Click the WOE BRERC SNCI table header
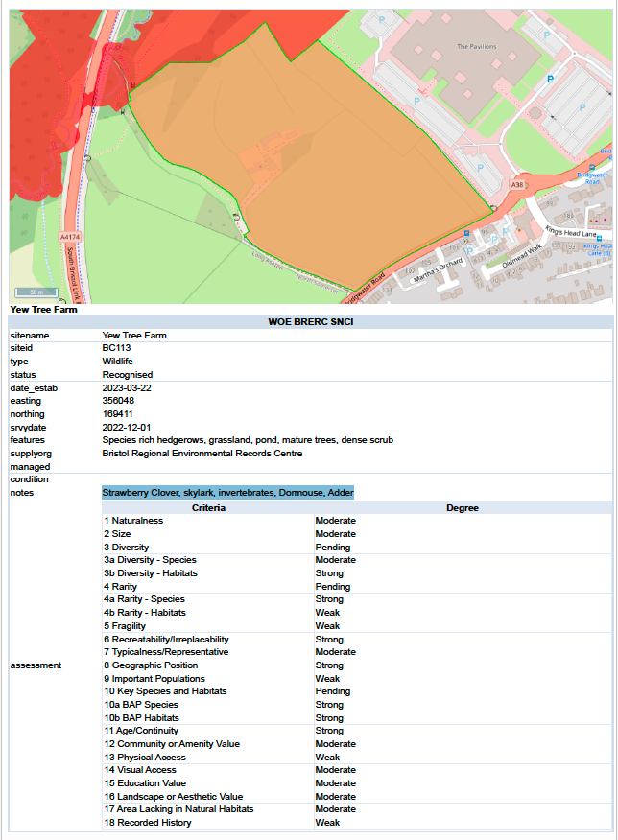The width and height of the screenshot is (618, 840). (310, 322)
